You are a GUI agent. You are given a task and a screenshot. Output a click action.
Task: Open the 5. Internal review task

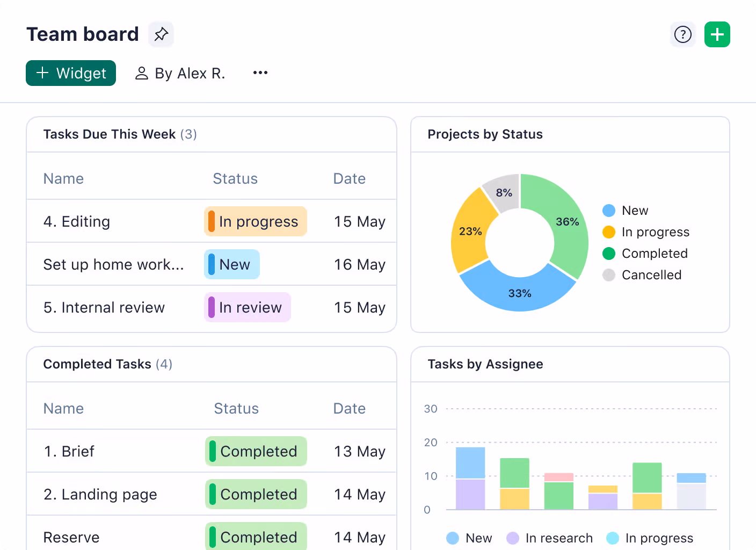(104, 307)
